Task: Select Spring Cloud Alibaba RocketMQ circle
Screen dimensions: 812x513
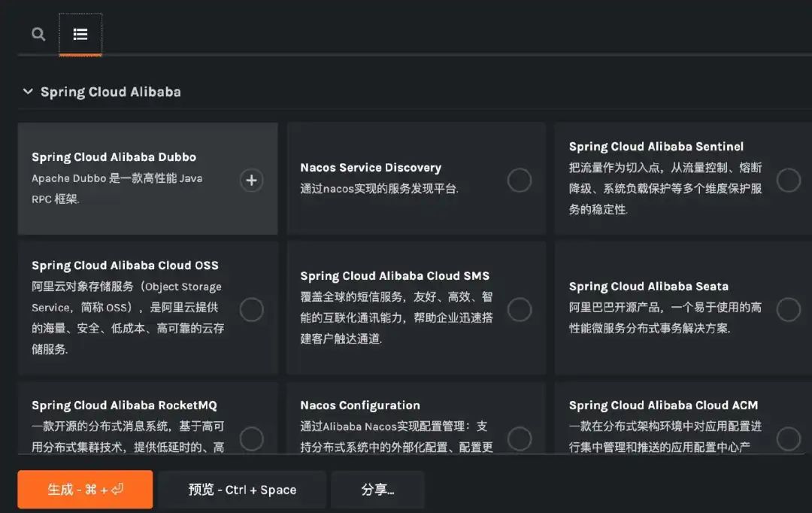Action: click(x=252, y=439)
